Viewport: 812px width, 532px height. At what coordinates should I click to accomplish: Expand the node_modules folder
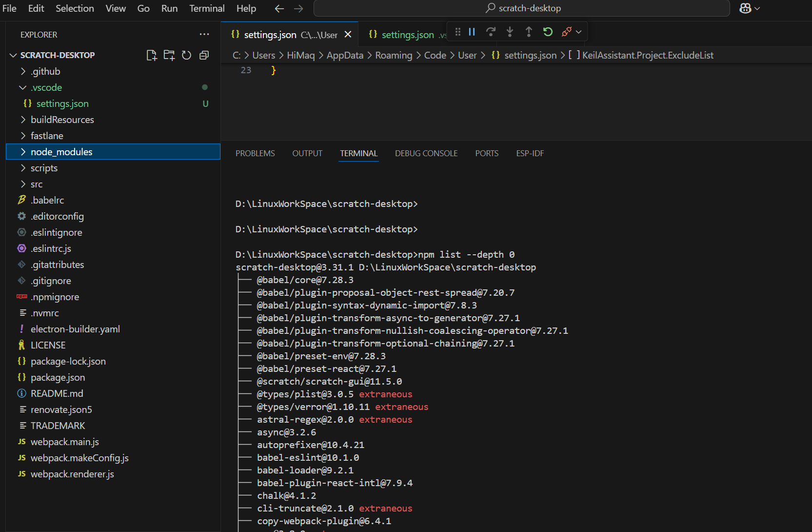tap(113, 152)
